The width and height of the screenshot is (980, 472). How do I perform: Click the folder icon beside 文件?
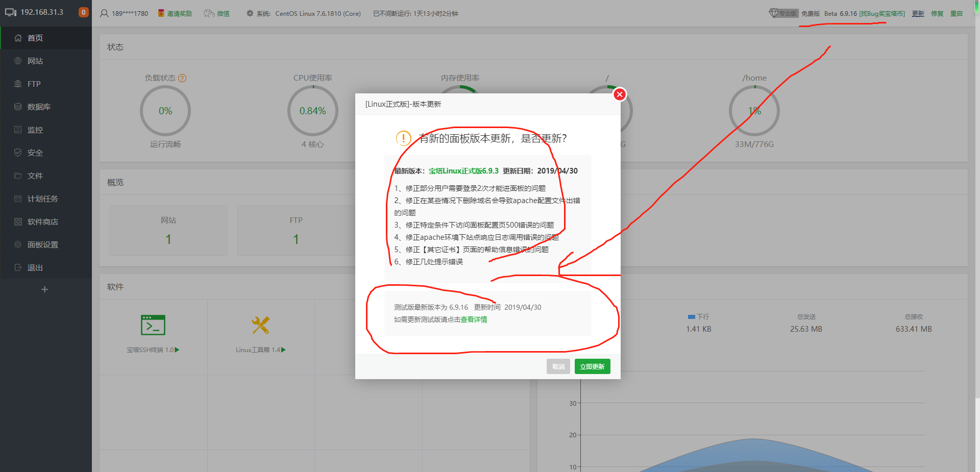18,176
